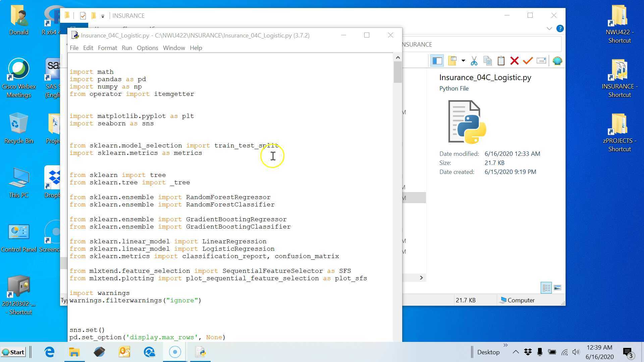Click the Paste clipboard icon
This screenshot has height=362, width=644.
[x=500, y=61]
